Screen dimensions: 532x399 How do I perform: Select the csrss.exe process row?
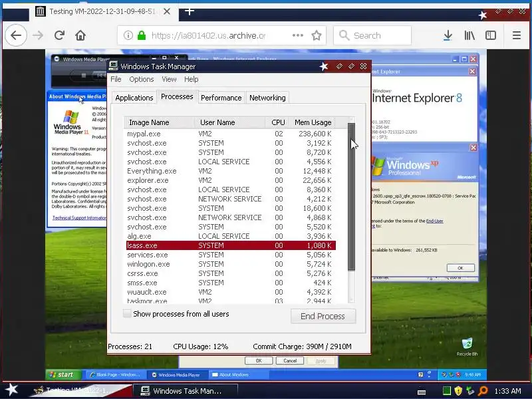point(231,273)
